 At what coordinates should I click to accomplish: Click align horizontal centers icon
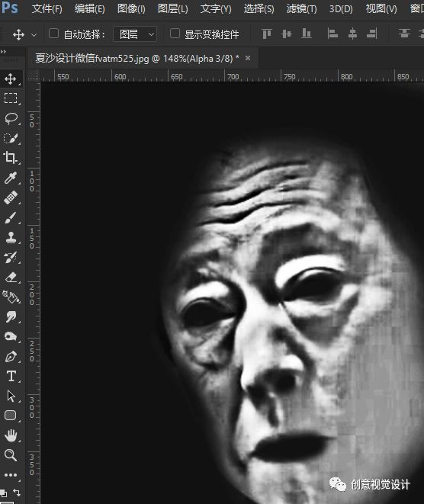coord(352,34)
